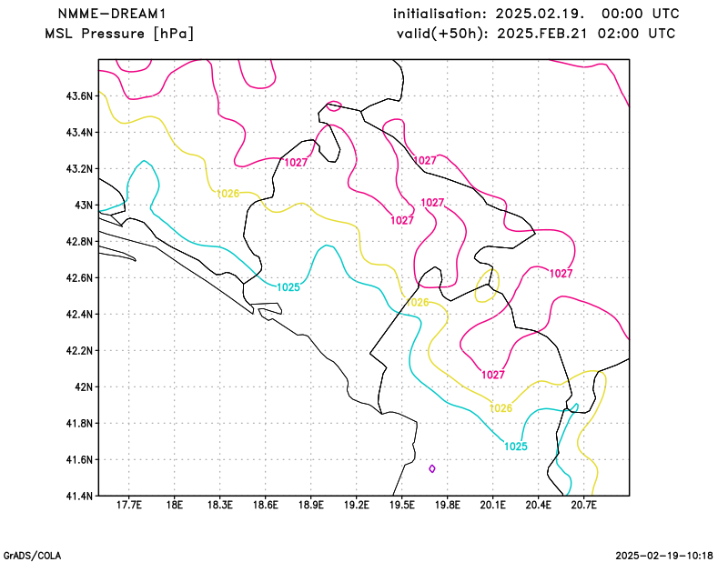Click the 42N latitude axis label

84,386
